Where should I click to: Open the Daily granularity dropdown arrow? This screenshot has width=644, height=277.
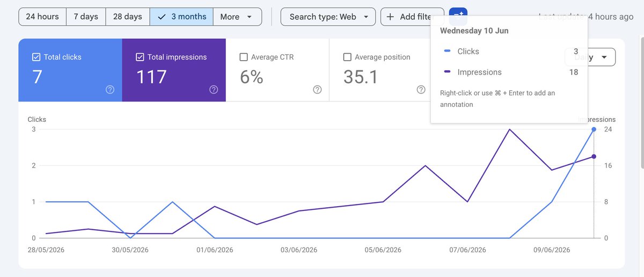[604, 57]
